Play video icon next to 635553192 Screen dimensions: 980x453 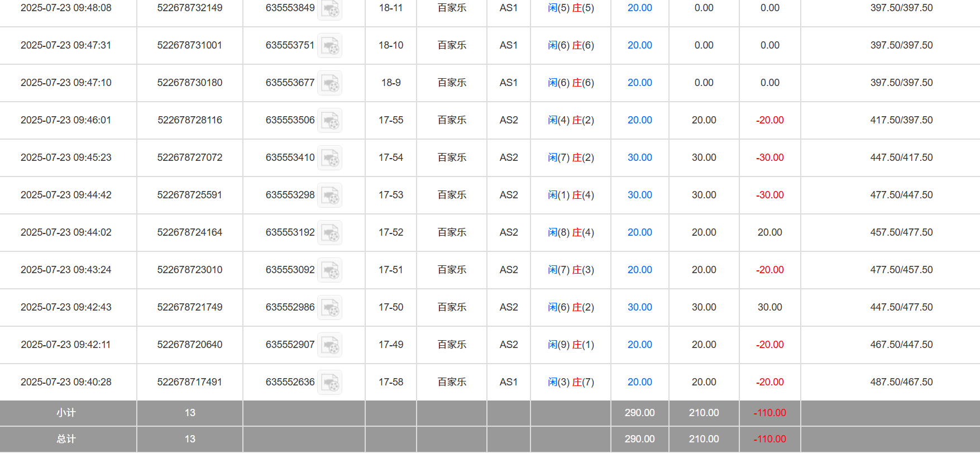click(x=330, y=233)
